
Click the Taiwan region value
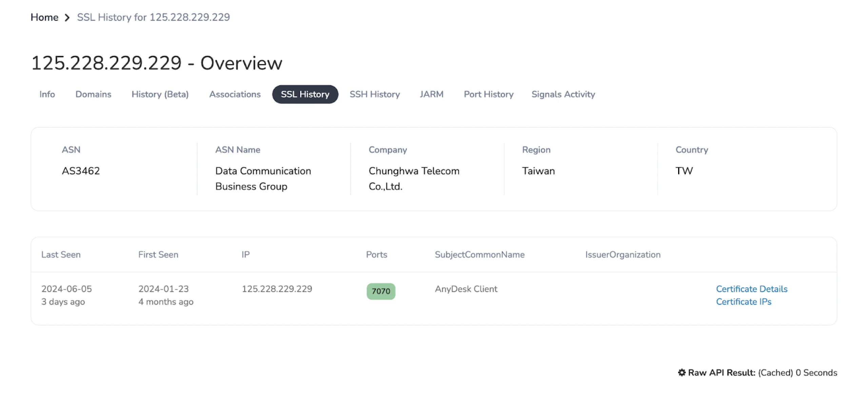[538, 171]
